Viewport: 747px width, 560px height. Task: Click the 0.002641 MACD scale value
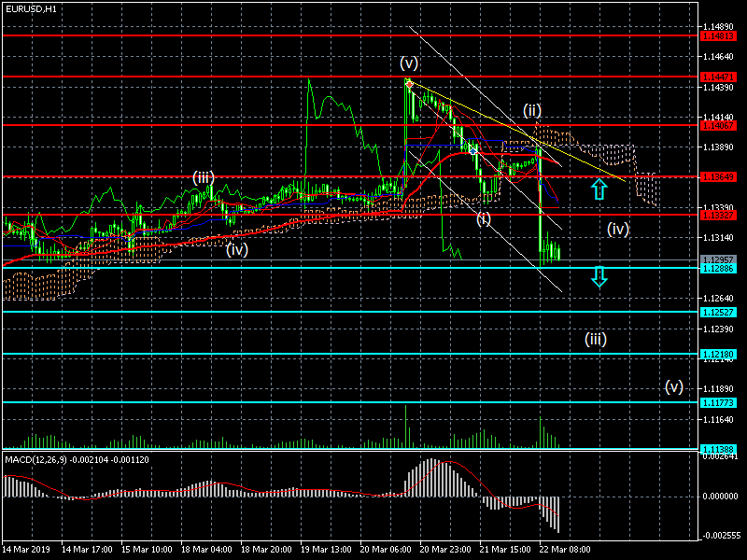[720, 456]
